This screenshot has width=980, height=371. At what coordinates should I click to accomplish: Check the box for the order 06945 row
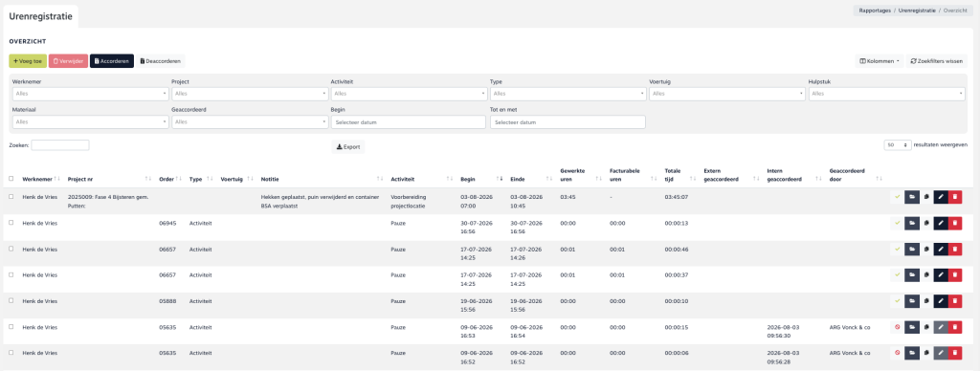pyautogui.click(x=11, y=223)
